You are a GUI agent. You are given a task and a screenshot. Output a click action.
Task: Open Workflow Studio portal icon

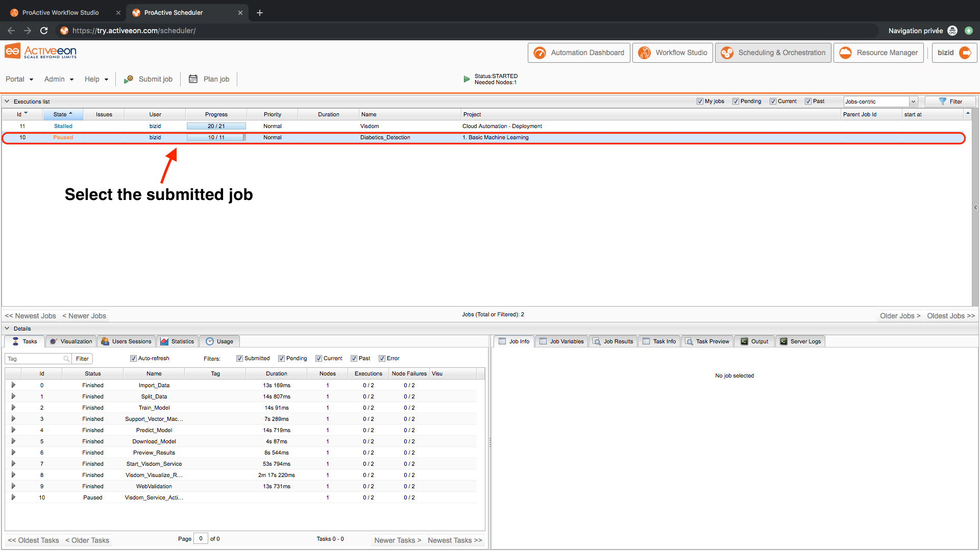(644, 53)
